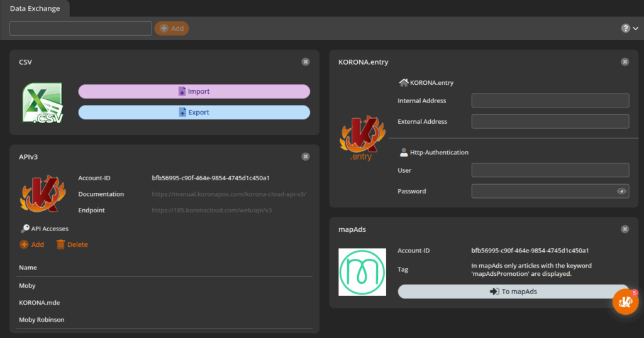Expand the dropdown arrow next to help

[x=635, y=28]
